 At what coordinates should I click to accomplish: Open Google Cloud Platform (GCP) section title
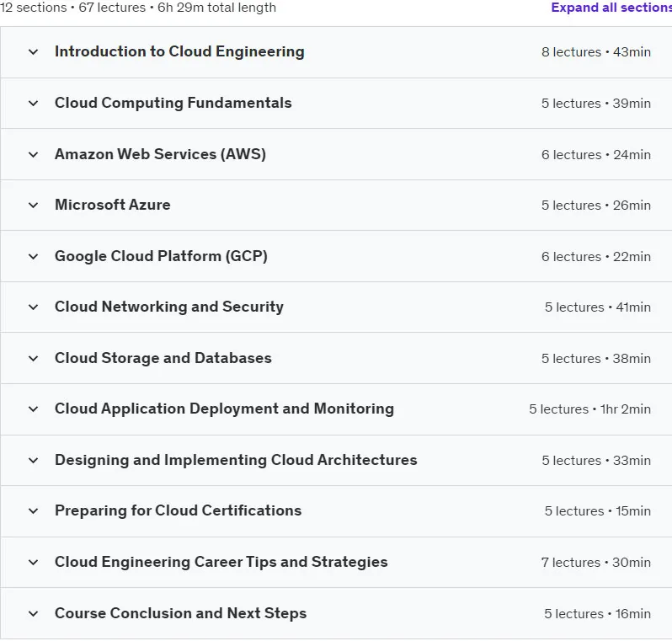tap(161, 256)
